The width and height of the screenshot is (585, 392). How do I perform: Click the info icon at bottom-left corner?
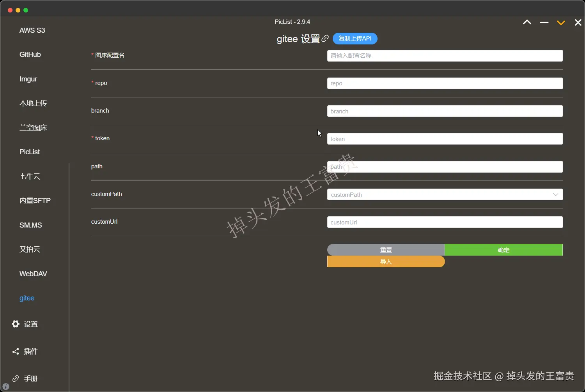5,387
